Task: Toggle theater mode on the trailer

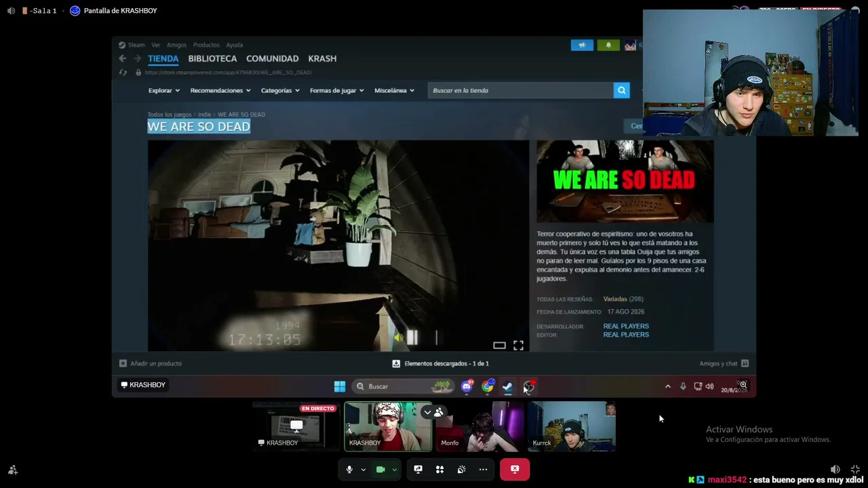Action: 499,346
